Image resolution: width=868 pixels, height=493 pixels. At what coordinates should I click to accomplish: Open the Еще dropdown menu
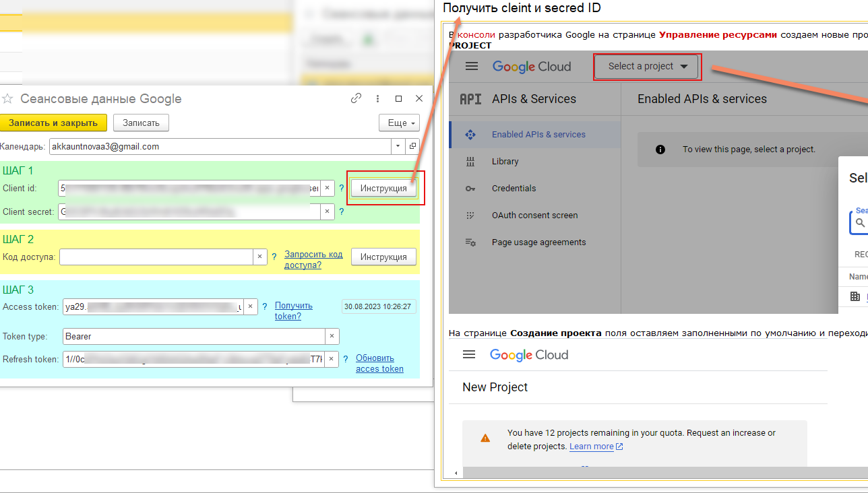click(400, 123)
